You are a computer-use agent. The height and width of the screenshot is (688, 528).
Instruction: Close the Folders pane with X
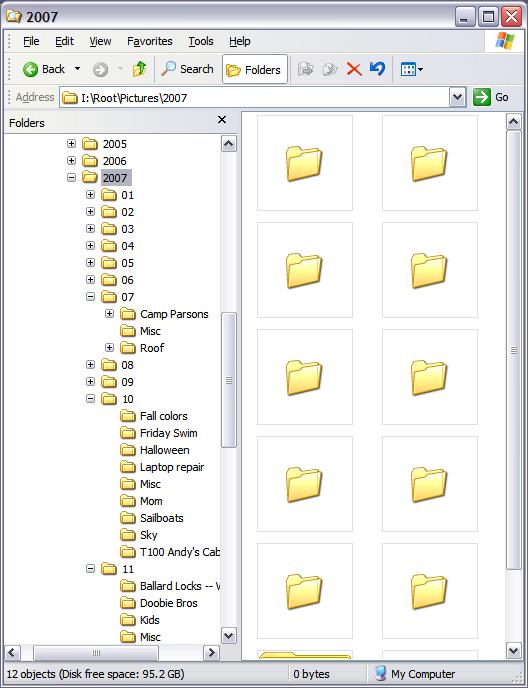point(222,119)
